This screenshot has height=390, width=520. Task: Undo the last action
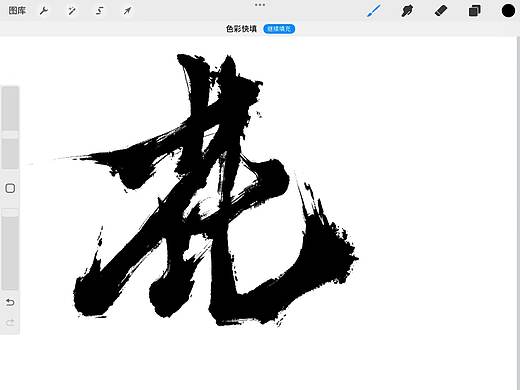(10, 302)
